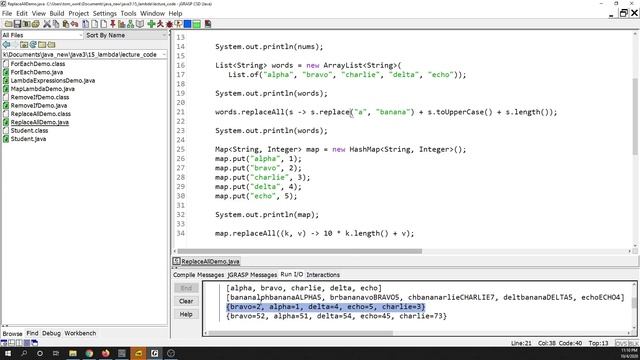Open the All Files filter dropdown
Image resolution: width=640 pixels, height=360 pixels.
(42, 35)
